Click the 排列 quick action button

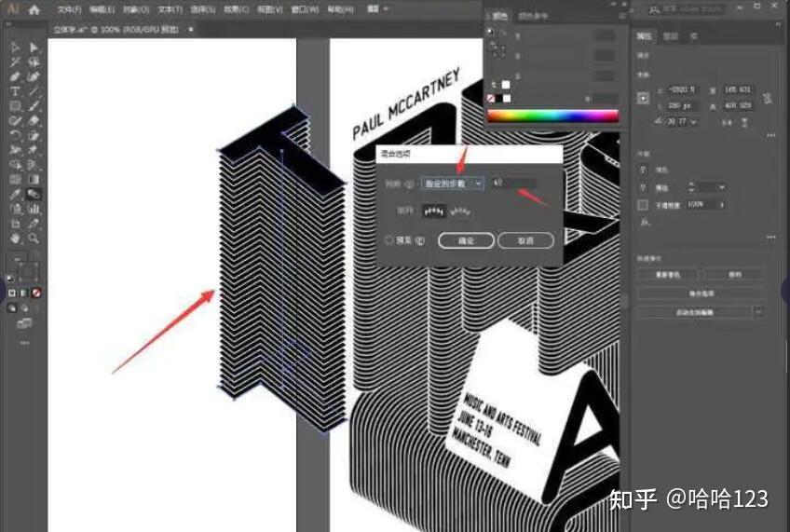click(735, 275)
